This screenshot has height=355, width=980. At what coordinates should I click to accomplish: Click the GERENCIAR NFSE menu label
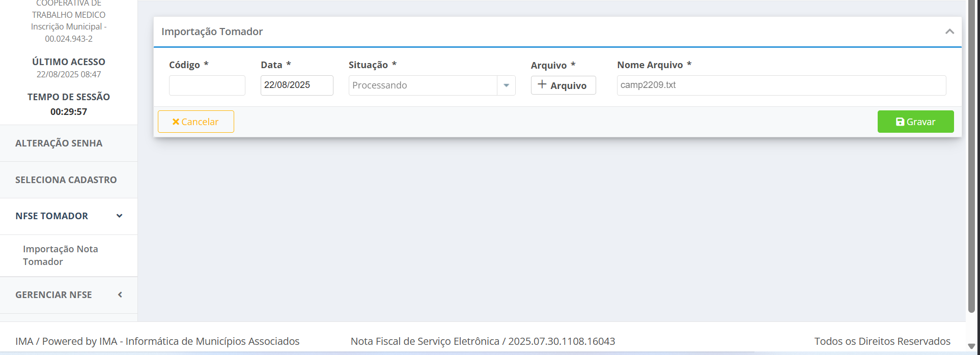tap(53, 295)
